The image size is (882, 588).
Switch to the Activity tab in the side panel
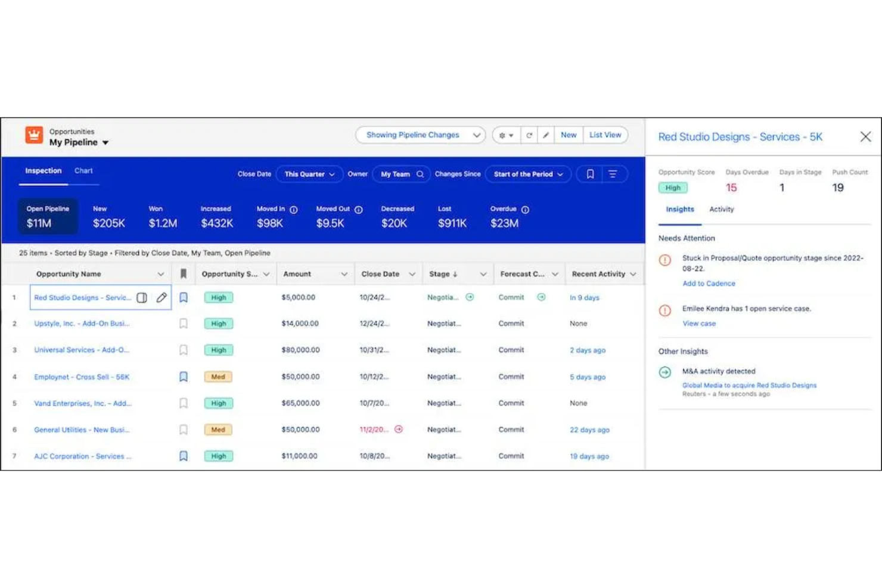click(x=721, y=209)
